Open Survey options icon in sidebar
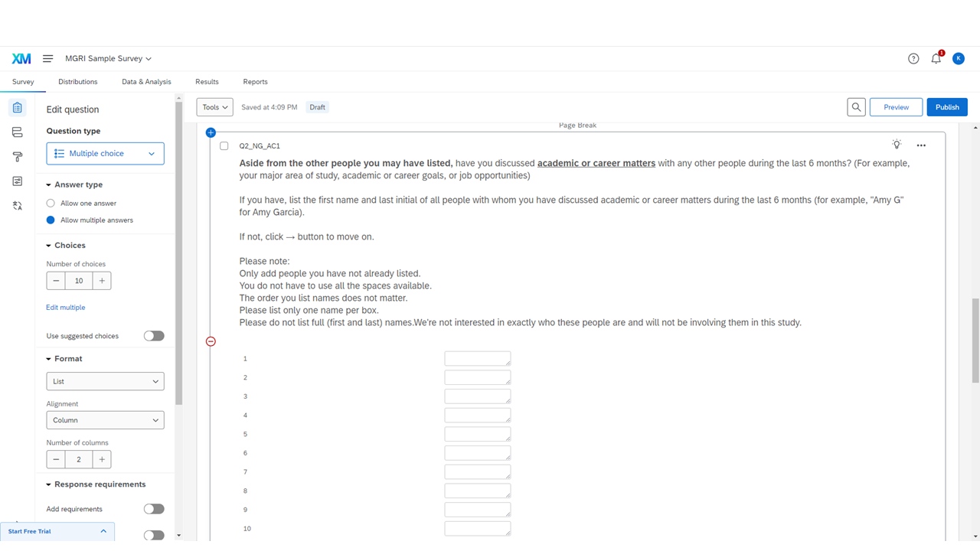This screenshot has height=551, width=980. tap(17, 181)
